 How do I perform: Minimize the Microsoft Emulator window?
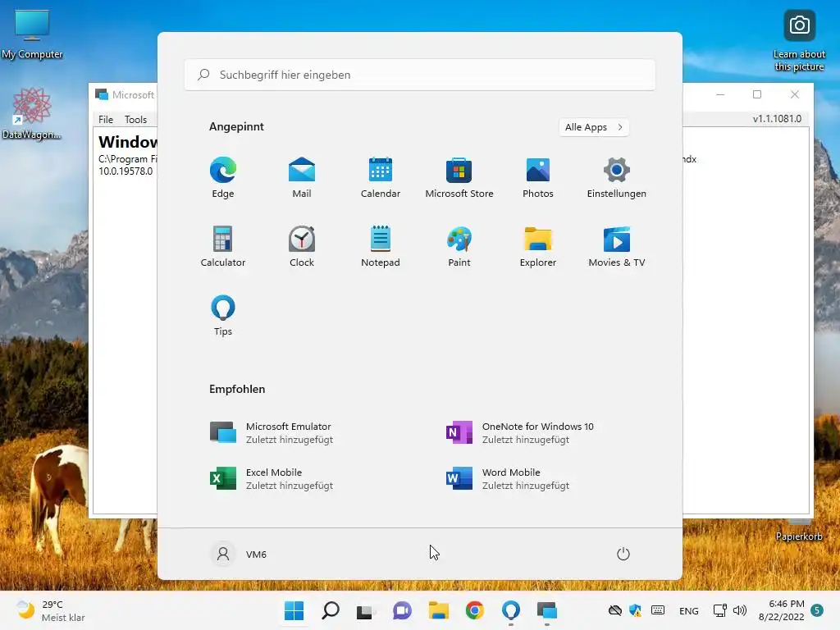click(x=720, y=94)
